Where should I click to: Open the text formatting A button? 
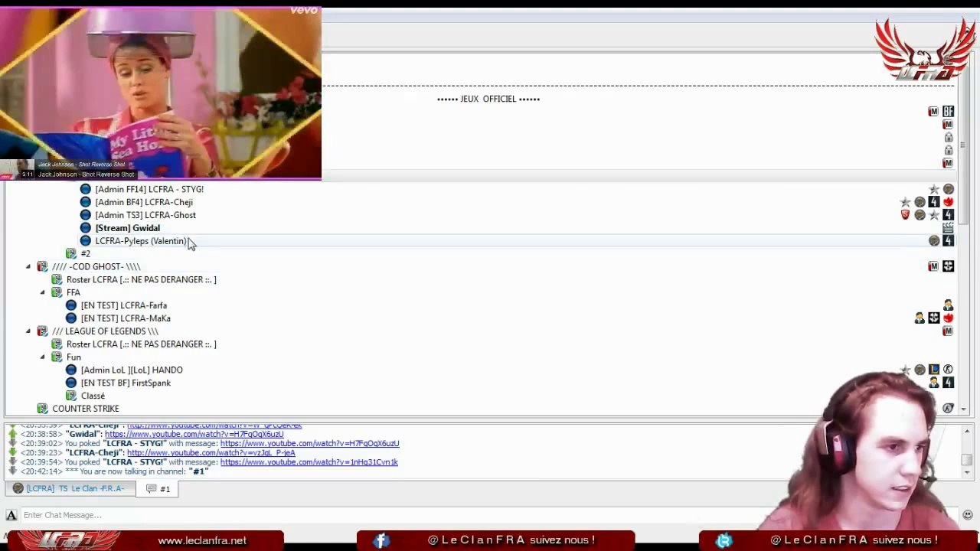(x=11, y=515)
